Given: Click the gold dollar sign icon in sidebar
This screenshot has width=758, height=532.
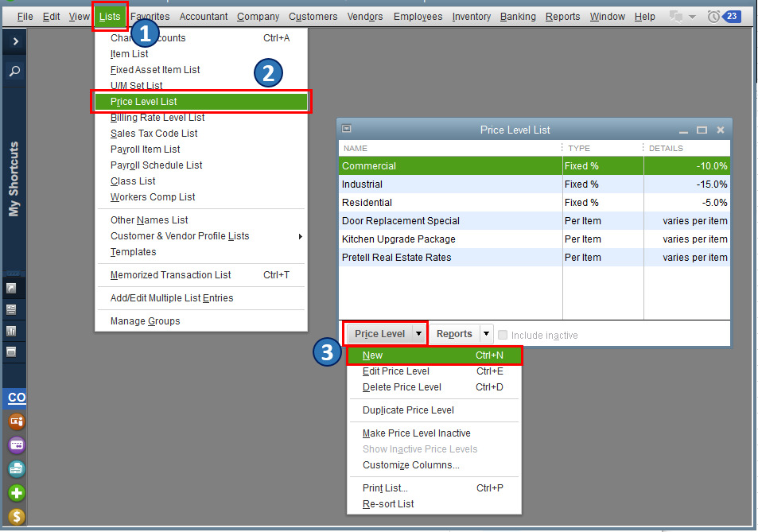Looking at the screenshot, I should pos(17,517).
